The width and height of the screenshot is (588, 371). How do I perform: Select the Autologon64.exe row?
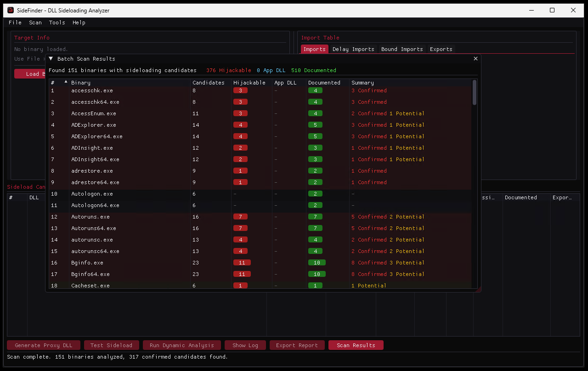point(260,205)
